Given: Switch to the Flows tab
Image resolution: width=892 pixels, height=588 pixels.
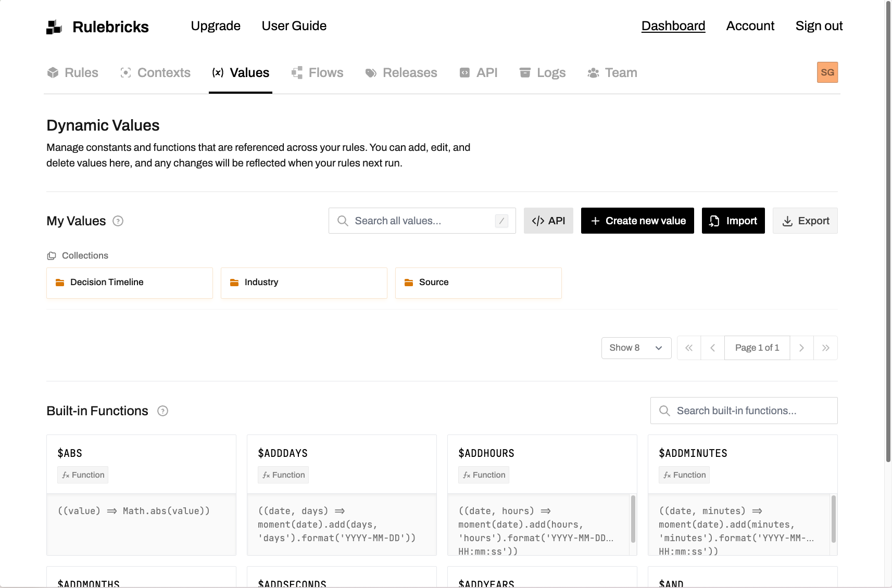Looking at the screenshot, I should pos(318,73).
